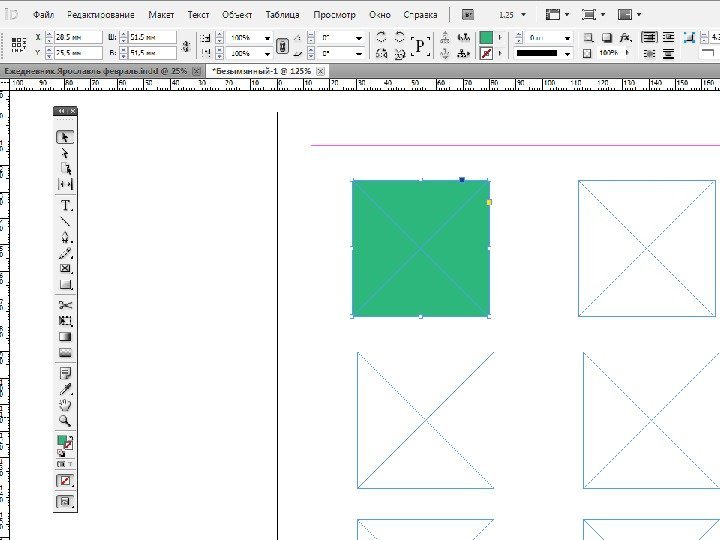The image size is (720, 540).
Task: Toggle constrain proportions for width and height
Action: point(186,45)
